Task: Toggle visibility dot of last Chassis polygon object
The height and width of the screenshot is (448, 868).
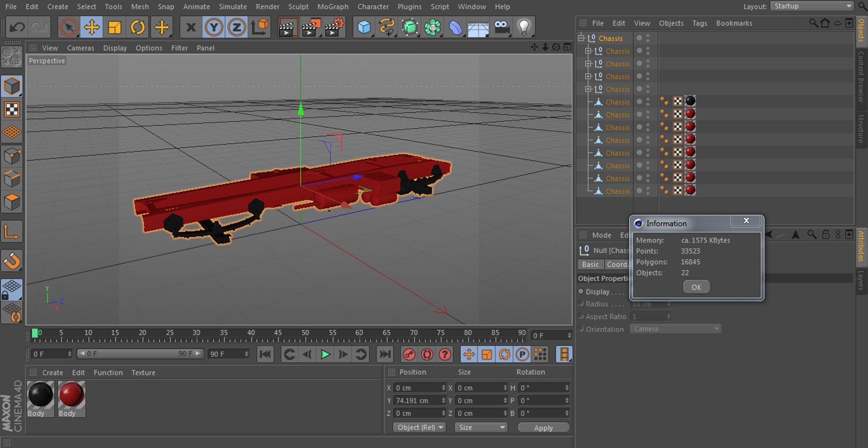Action: 639,191
